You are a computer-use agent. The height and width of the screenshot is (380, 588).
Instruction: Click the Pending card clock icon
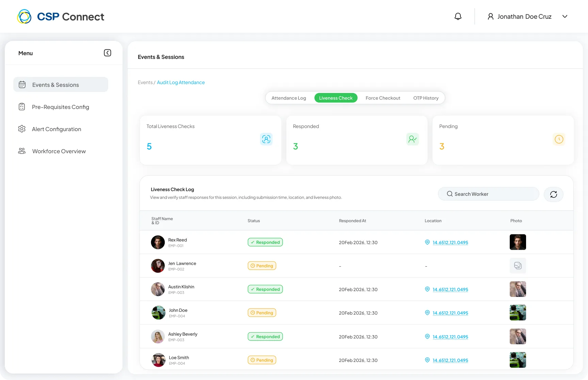click(x=559, y=139)
